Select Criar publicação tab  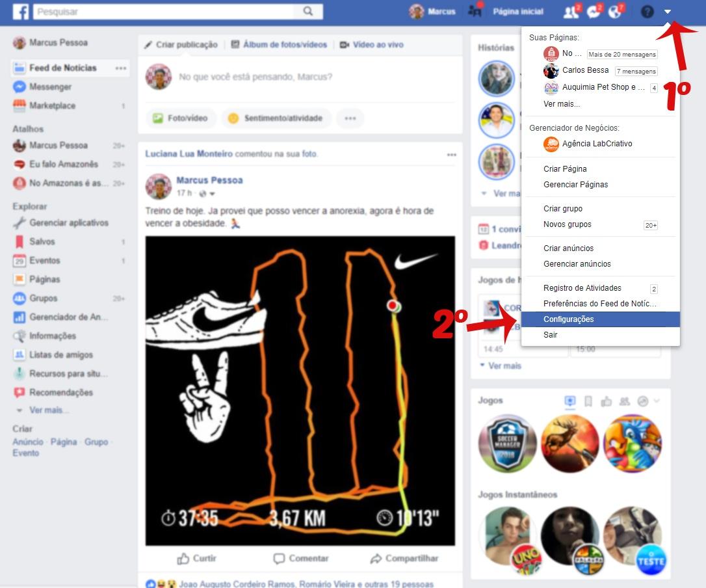[181, 45]
